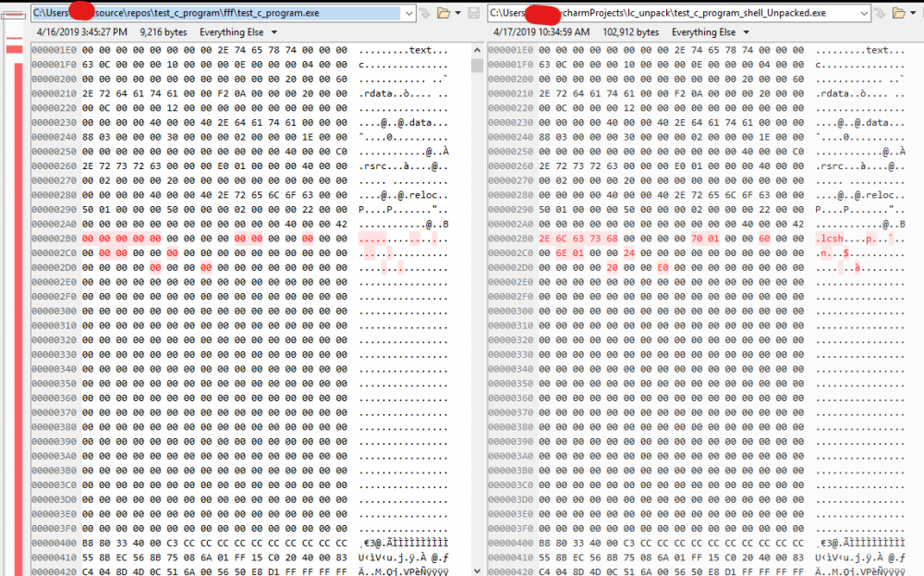Open the left pane browse folder icon
The height and width of the screenshot is (576, 924).
pos(444,13)
